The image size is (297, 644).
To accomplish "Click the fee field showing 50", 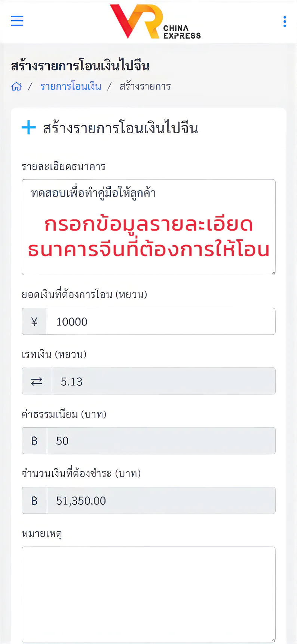I will point(161,441).
